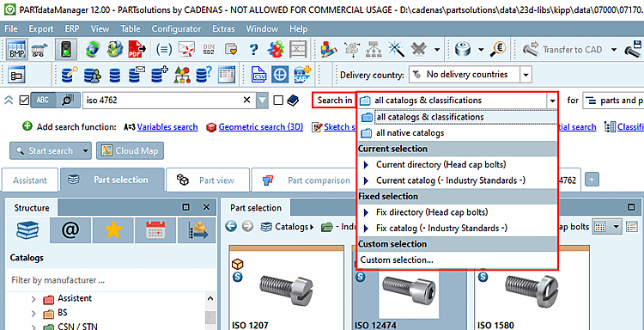Export to PDF via the PDF icon

(137, 50)
